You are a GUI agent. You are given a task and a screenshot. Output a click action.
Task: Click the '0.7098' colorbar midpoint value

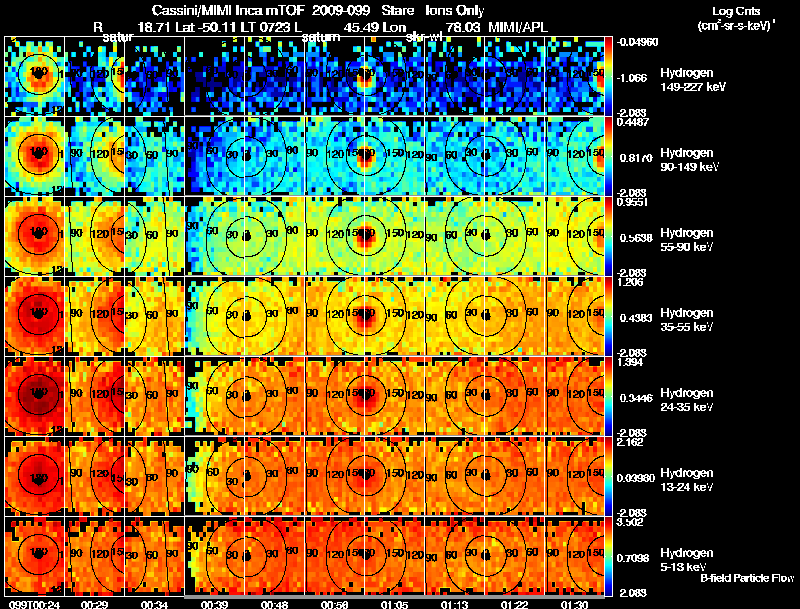[636, 559]
